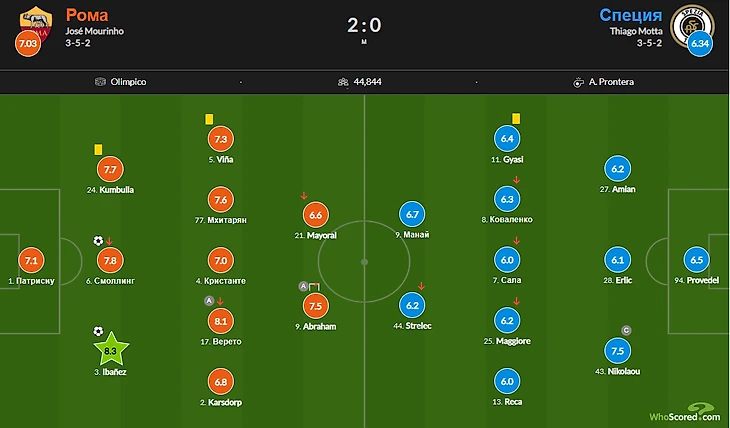Image resolution: width=730 pixels, height=428 pixels.
Task: Open Ibañez's star rating 8.3
Action: 111,351
